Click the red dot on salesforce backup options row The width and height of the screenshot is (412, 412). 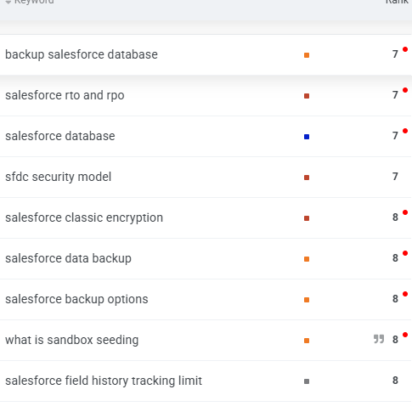click(x=405, y=294)
